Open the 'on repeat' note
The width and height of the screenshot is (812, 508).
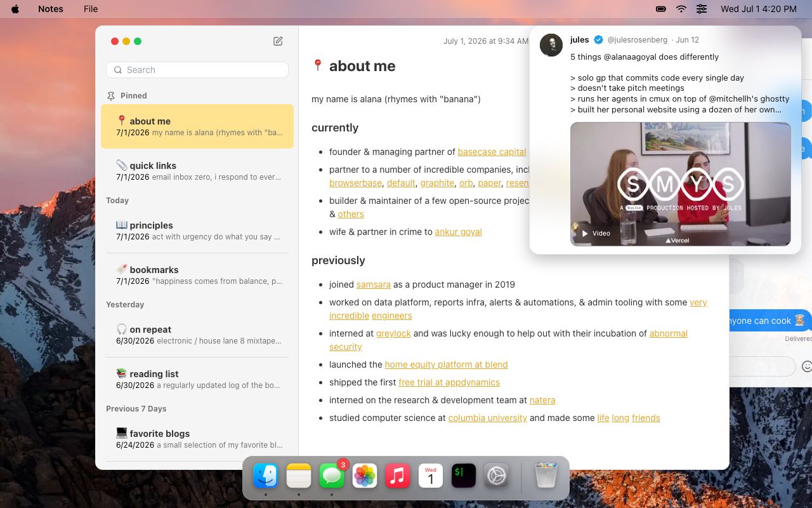197,335
